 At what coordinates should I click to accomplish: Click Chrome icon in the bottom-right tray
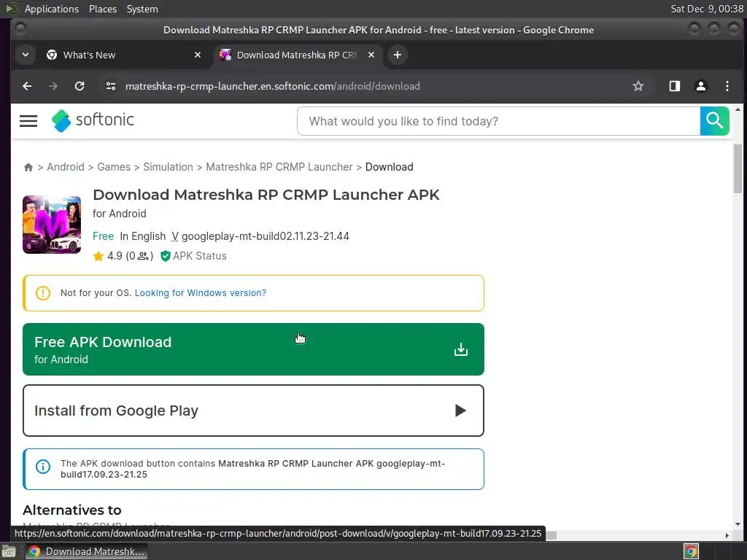point(691,551)
